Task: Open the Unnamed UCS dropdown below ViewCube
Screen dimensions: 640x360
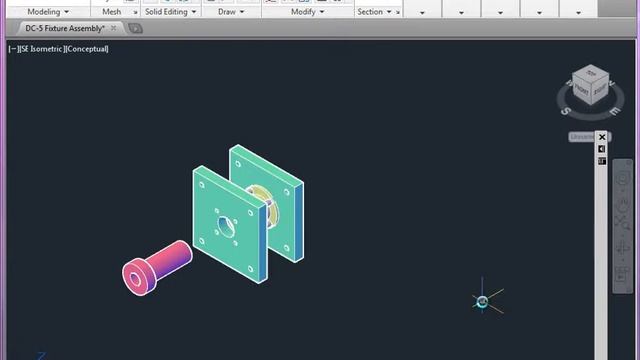Action: coord(582,137)
